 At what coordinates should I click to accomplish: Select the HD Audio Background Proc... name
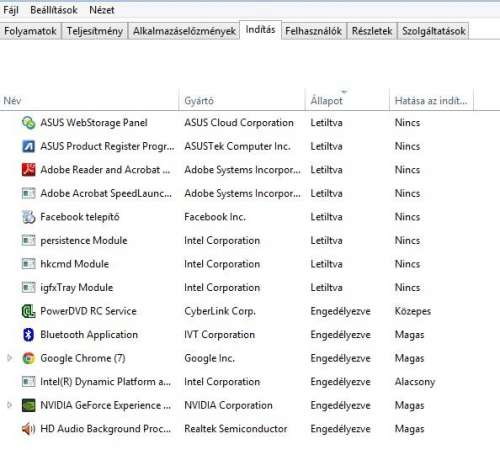pos(105,429)
